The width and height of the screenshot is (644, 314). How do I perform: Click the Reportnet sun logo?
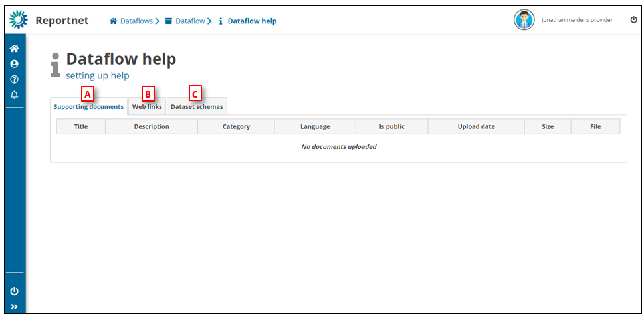click(18, 20)
